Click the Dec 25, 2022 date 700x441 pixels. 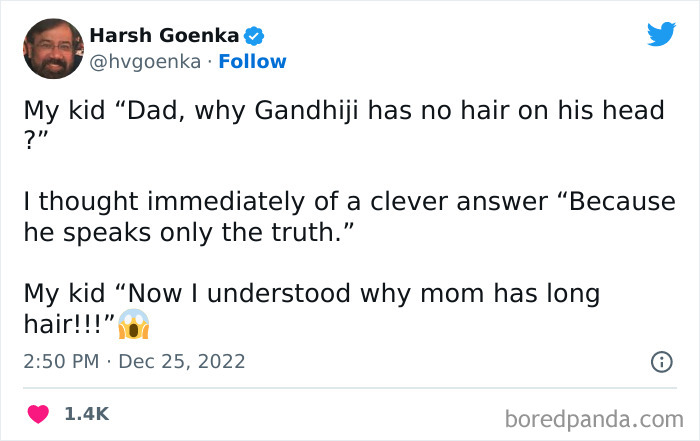click(182, 361)
